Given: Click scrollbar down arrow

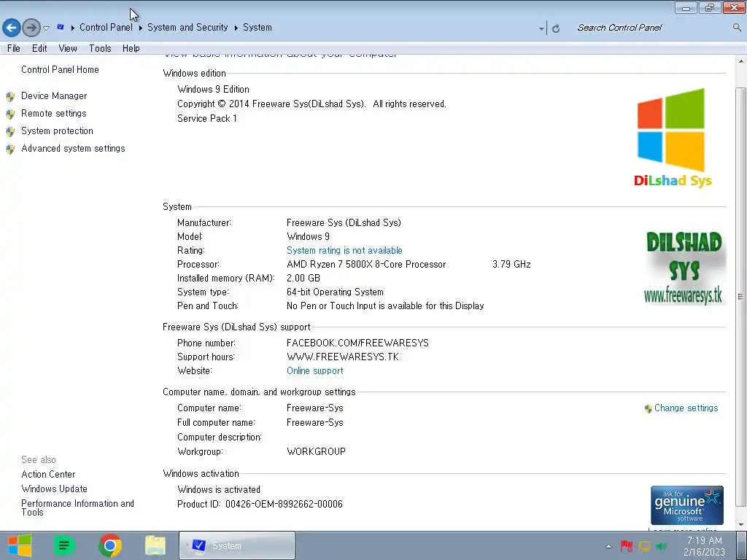Looking at the screenshot, I should coord(741,525).
